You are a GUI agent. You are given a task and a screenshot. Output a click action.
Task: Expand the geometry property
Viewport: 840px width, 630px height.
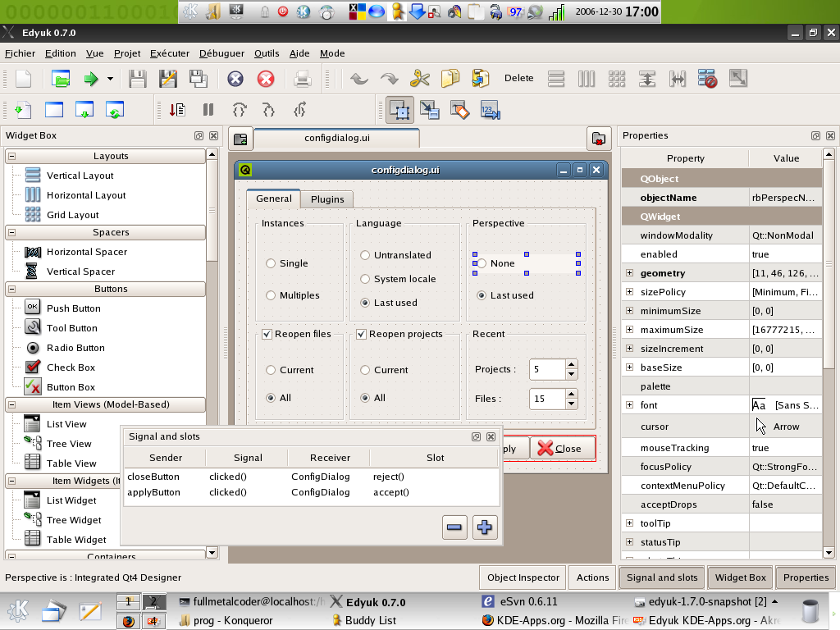pos(629,272)
